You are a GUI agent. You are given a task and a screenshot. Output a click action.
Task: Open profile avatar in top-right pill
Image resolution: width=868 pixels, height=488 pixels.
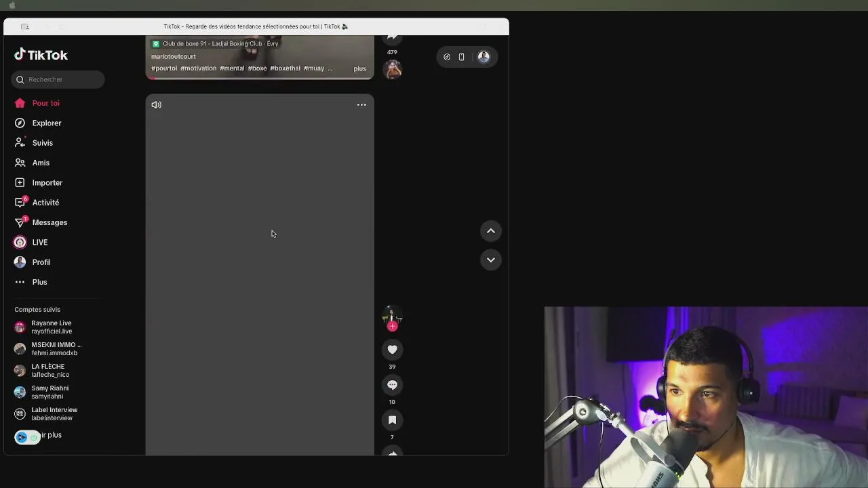tap(484, 57)
